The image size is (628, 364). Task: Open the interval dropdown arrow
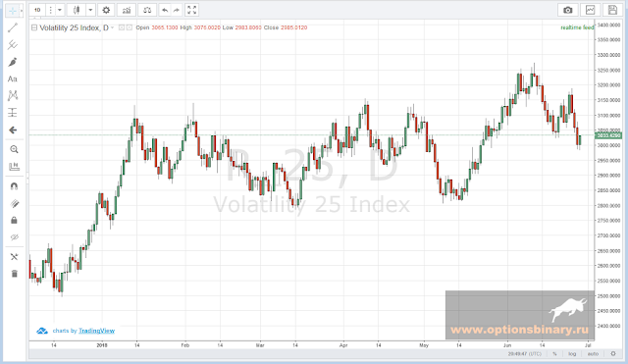60,10
